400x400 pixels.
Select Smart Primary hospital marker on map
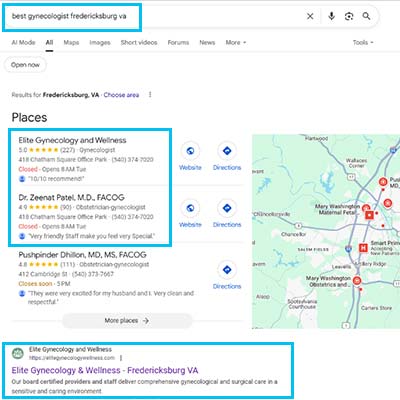(x=363, y=248)
